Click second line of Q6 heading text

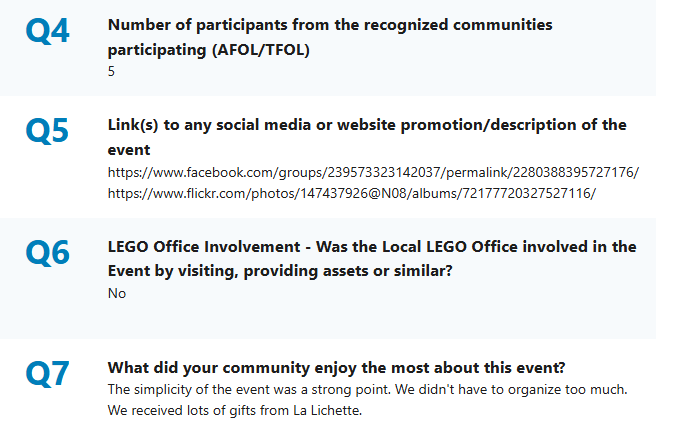280,271
